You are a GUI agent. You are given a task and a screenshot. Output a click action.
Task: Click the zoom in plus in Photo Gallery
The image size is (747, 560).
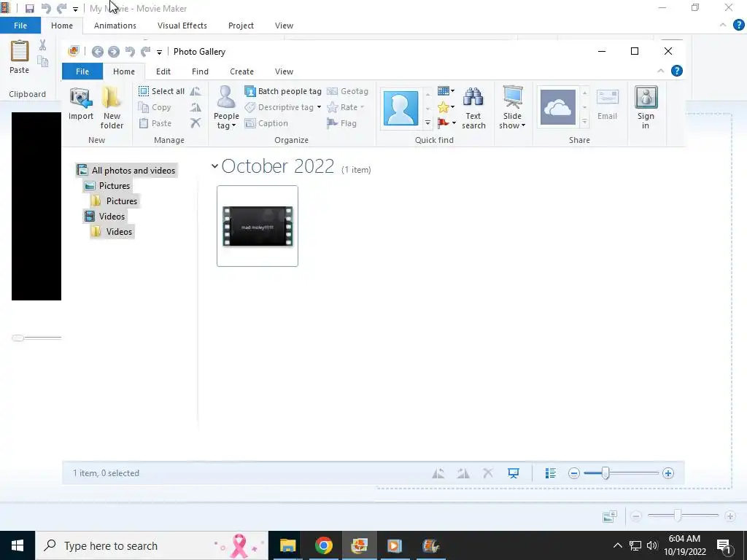click(668, 473)
